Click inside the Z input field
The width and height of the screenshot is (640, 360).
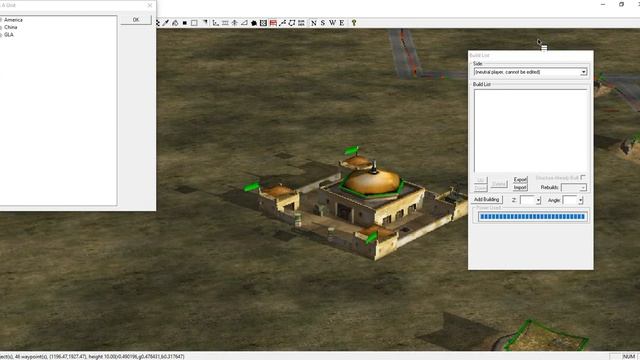[527, 200]
